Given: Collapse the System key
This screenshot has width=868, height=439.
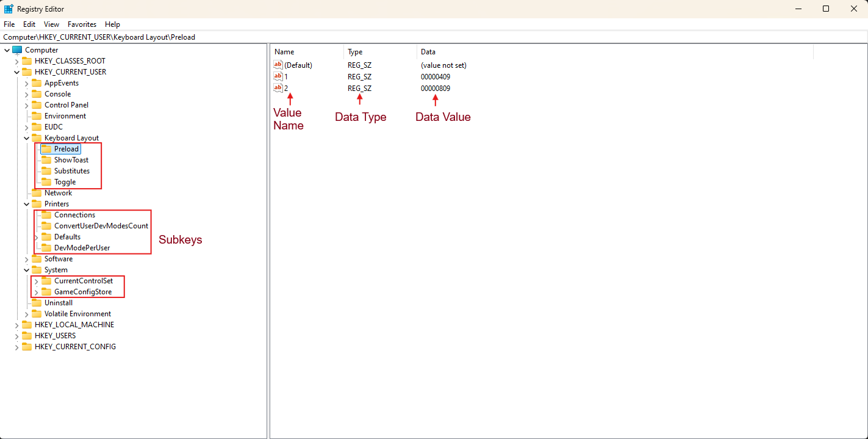Looking at the screenshot, I should (26, 270).
